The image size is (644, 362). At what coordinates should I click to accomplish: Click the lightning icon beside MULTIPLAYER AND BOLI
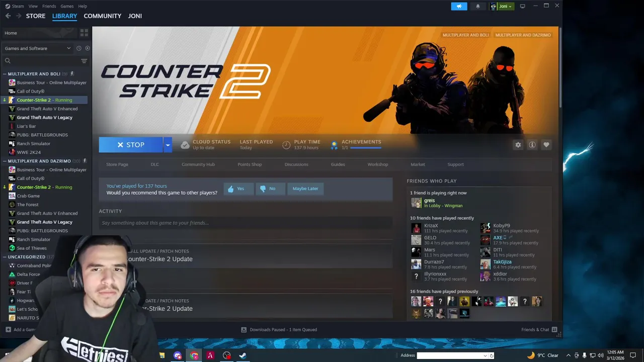pos(72,74)
